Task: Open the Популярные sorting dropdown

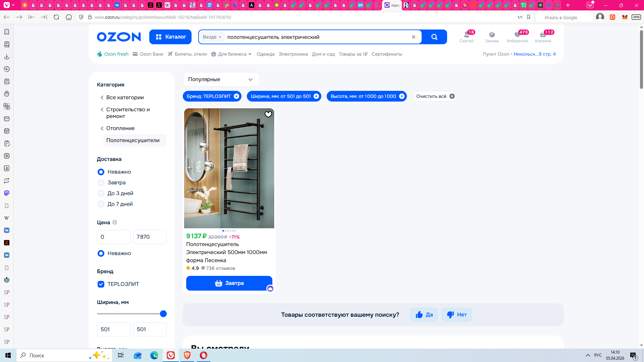Action: click(x=221, y=79)
